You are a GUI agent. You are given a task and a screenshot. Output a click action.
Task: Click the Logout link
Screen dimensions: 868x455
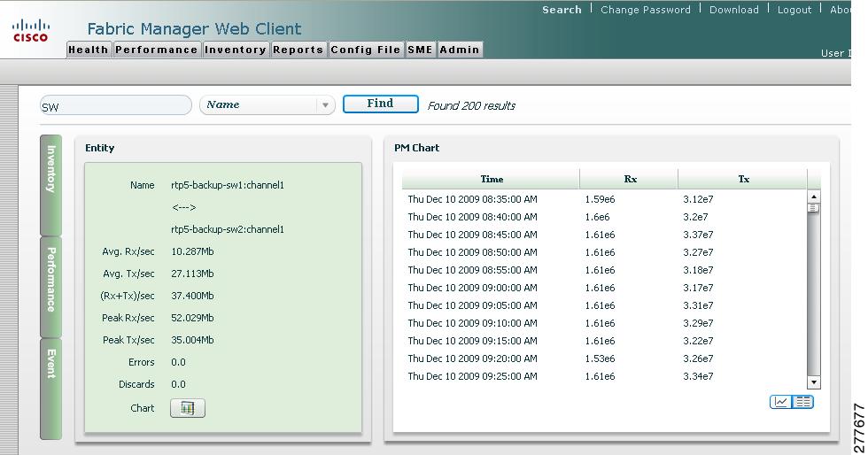click(x=794, y=10)
